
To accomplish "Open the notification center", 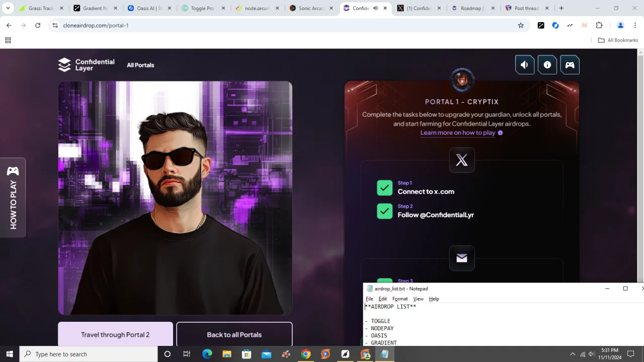I will tap(631, 354).
